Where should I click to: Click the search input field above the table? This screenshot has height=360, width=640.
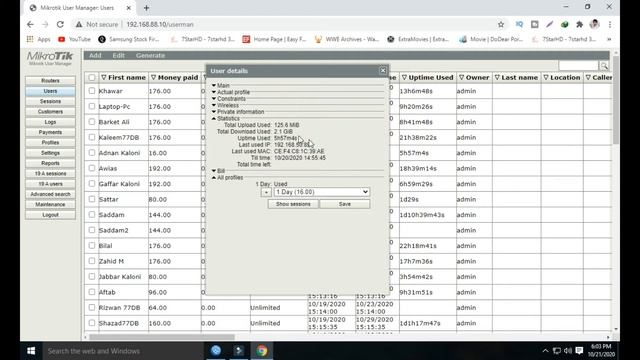(x=578, y=66)
